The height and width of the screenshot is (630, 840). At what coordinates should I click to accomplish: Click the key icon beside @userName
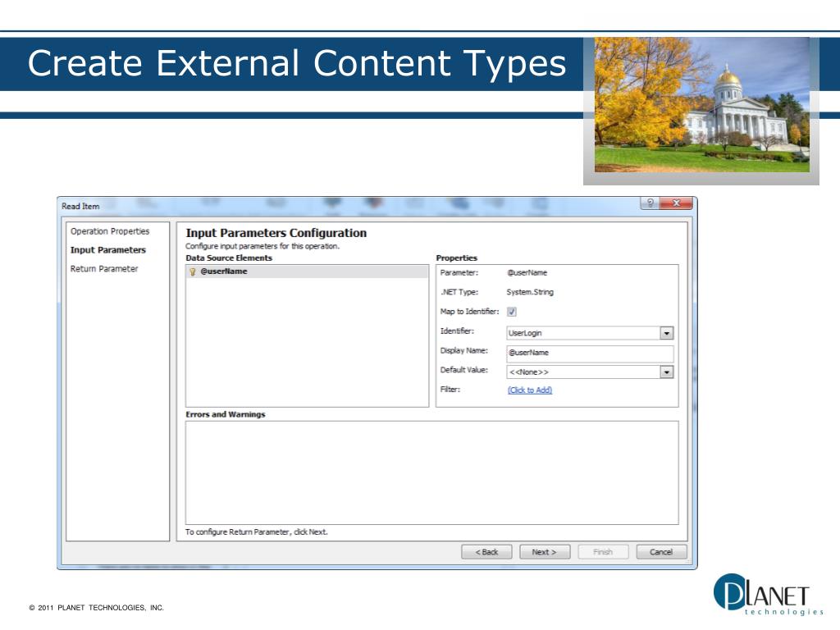[193, 272]
